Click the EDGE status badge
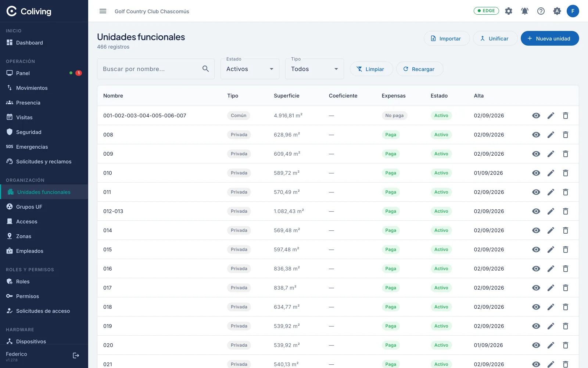Image resolution: width=588 pixels, height=368 pixels. pyautogui.click(x=486, y=11)
